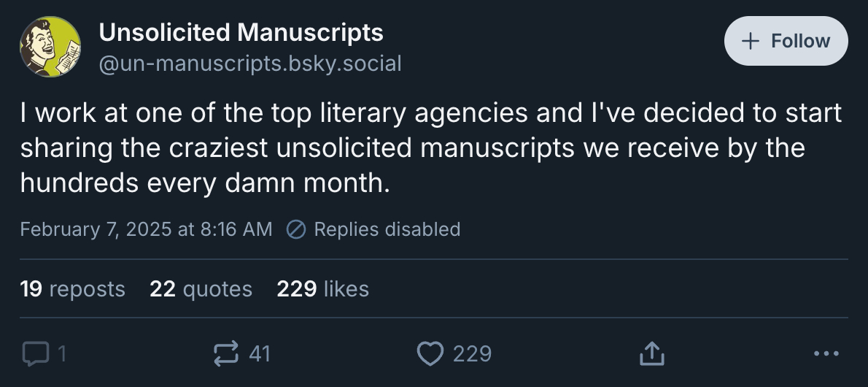Screen dimensions: 868x387
Task: Open the Unsolicited Manuscripts profile avatar
Action: pos(50,46)
